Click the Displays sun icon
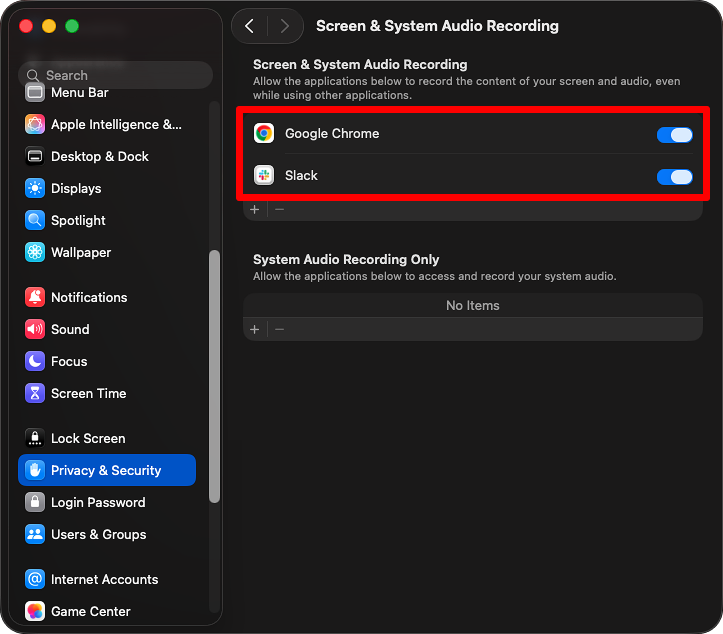 pos(35,188)
